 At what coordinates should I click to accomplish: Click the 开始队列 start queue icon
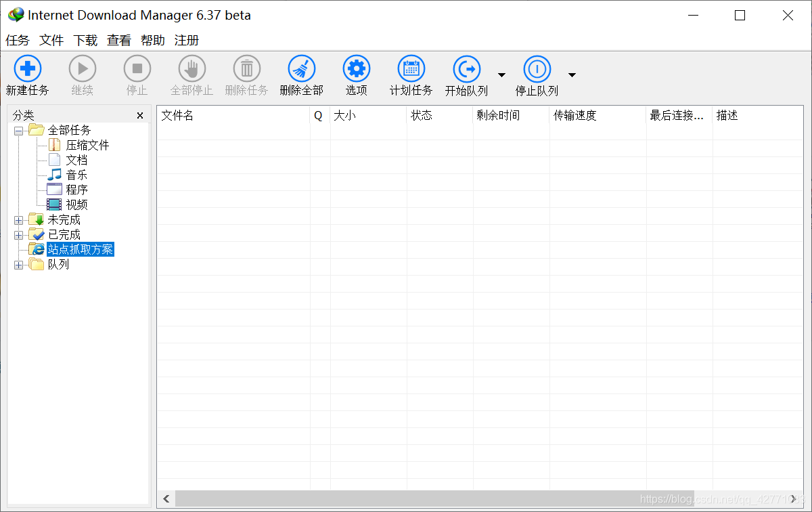pyautogui.click(x=466, y=68)
